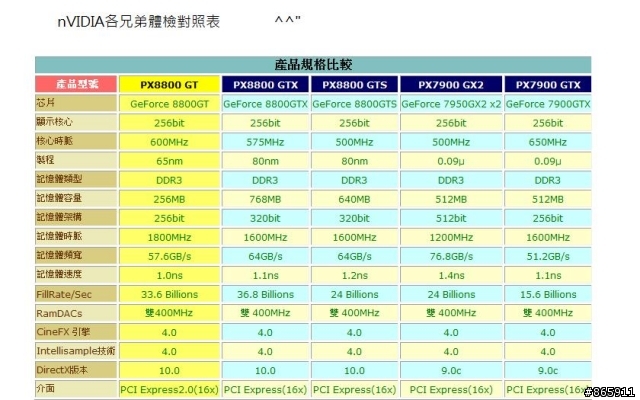Click the GeForce 8800GTS chip cell
This screenshot has height=400, width=640.
(x=354, y=104)
